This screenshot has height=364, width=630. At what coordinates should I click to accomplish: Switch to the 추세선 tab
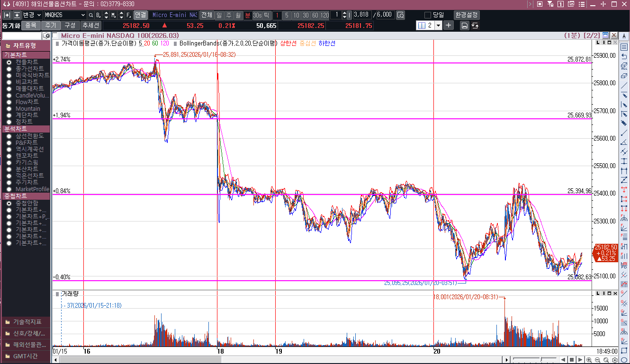[90, 26]
